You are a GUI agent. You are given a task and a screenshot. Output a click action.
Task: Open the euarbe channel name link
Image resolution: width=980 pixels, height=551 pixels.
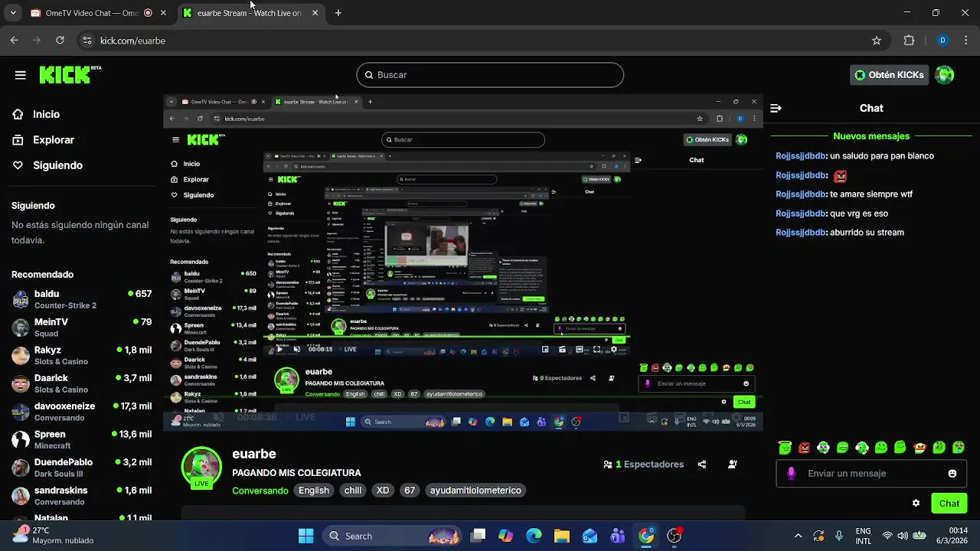(x=254, y=454)
